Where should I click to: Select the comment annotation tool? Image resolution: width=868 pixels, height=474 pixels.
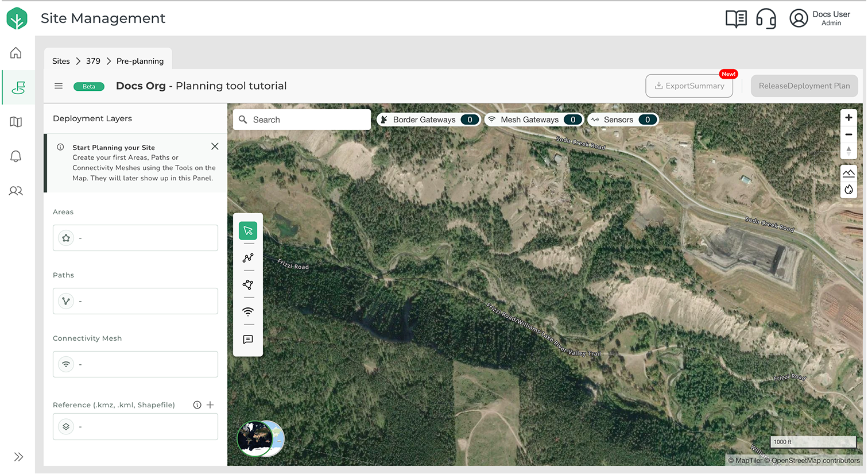tap(248, 340)
